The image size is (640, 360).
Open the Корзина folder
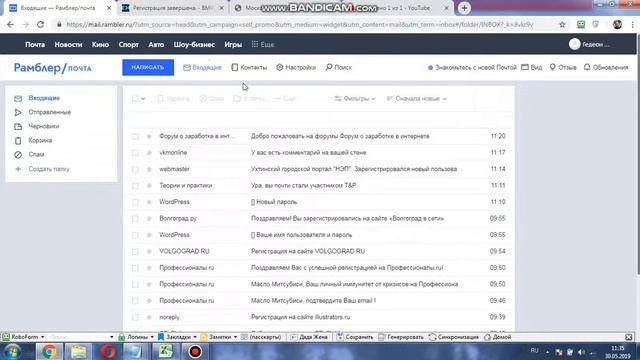tap(40, 140)
